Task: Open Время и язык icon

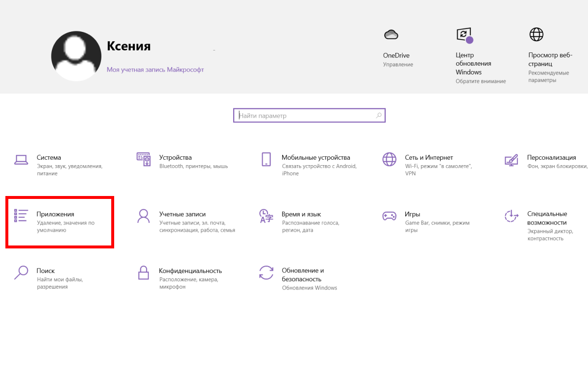Action: [x=266, y=216]
